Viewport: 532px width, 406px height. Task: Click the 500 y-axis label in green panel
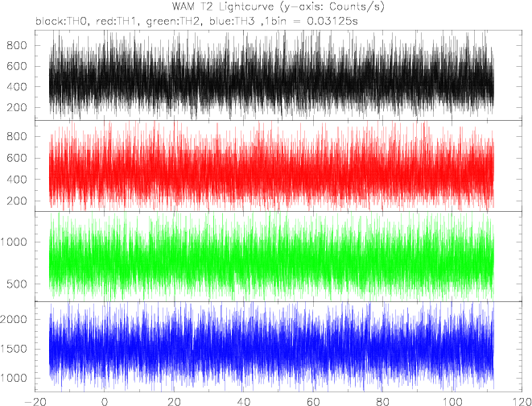[x=17, y=284]
